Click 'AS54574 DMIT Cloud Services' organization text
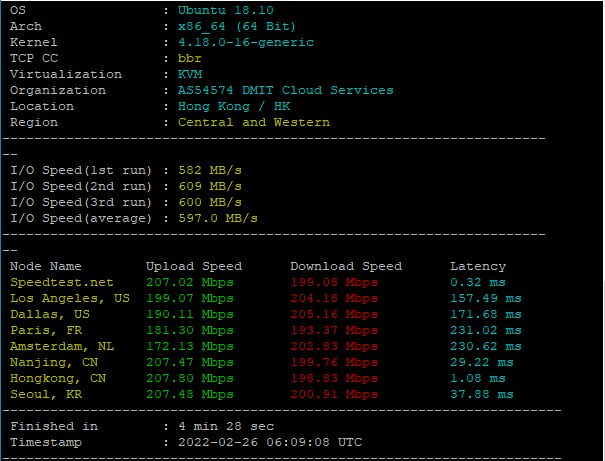 [x=286, y=90]
